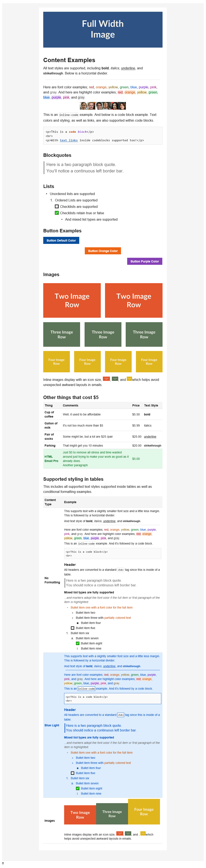Uncheck 'Bullet item eight' in No Formatting row
This screenshot has height=868, width=206.
click(x=78, y=643)
